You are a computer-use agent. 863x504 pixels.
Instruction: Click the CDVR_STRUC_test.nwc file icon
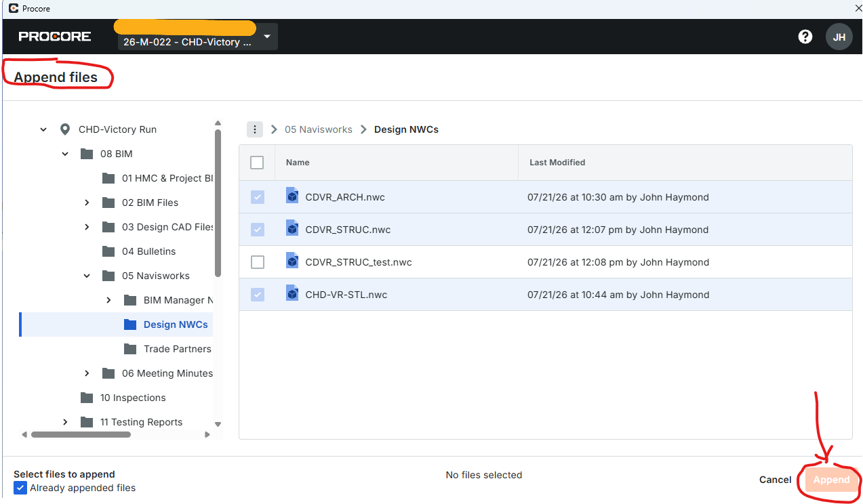(292, 261)
